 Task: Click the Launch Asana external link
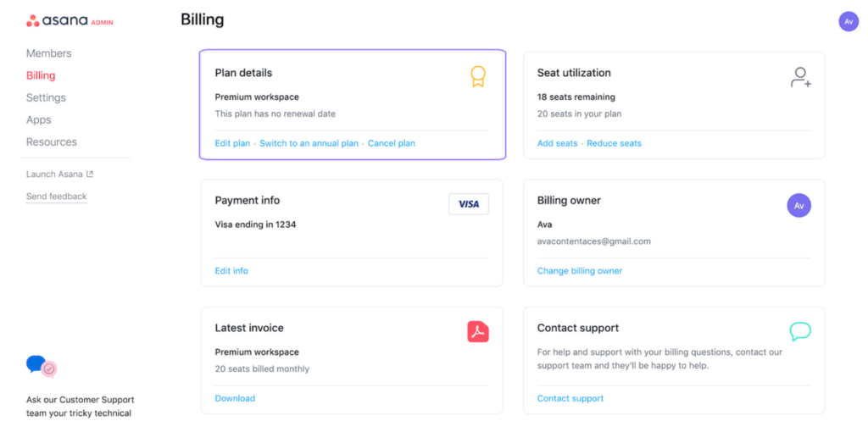pyautogui.click(x=60, y=174)
